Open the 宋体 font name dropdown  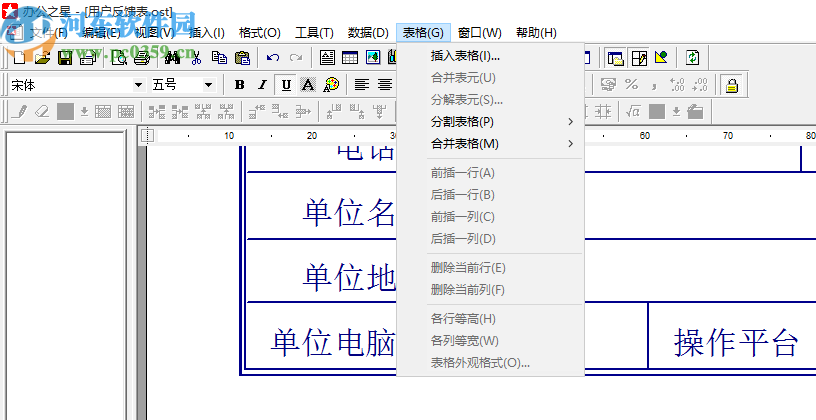(138, 85)
